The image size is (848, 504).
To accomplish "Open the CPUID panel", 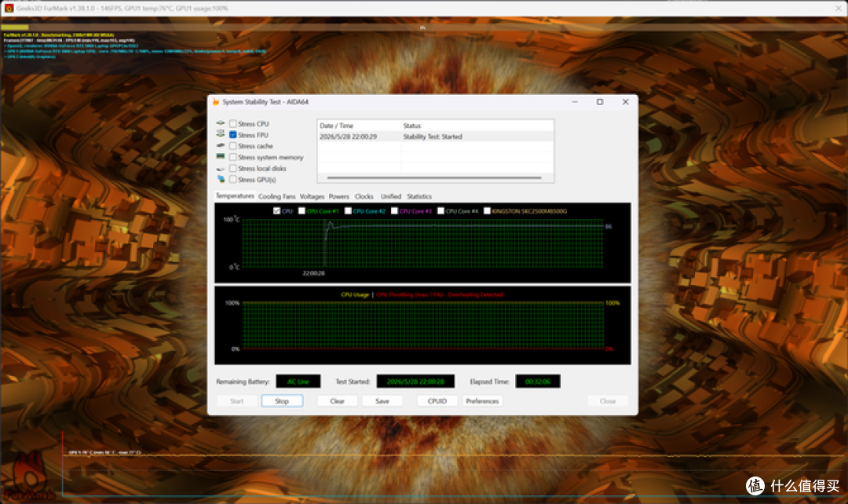I will click(x=437, y=400).
